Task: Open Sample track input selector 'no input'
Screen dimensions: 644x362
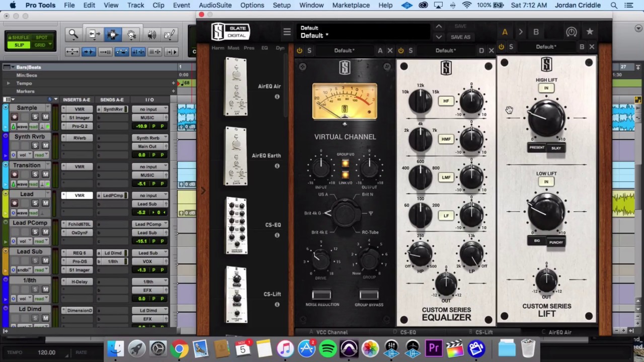Action: pos(151,109)
